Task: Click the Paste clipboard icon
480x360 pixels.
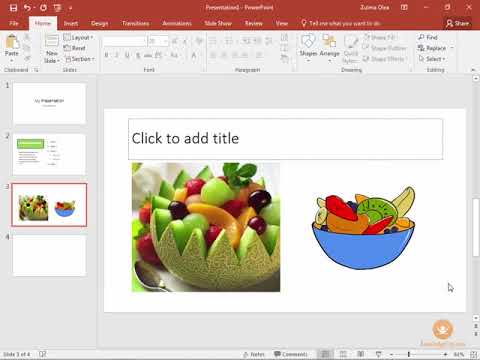Action: [12, 41]
